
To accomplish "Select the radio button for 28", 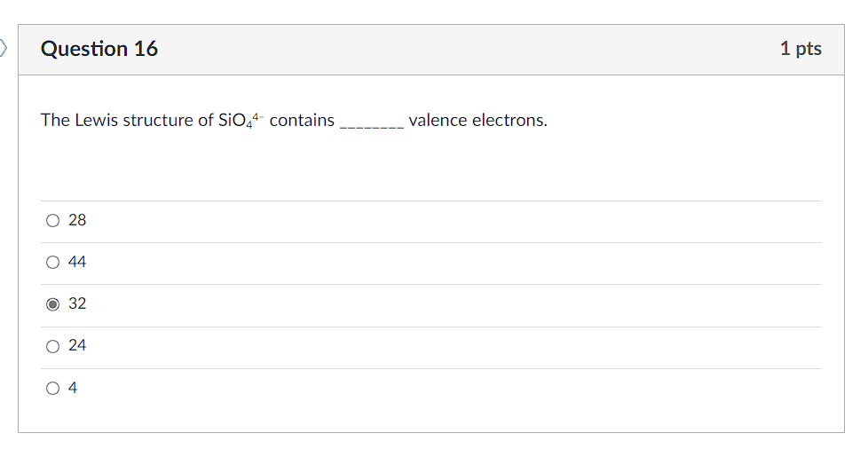I will click(x=53, y=220).
